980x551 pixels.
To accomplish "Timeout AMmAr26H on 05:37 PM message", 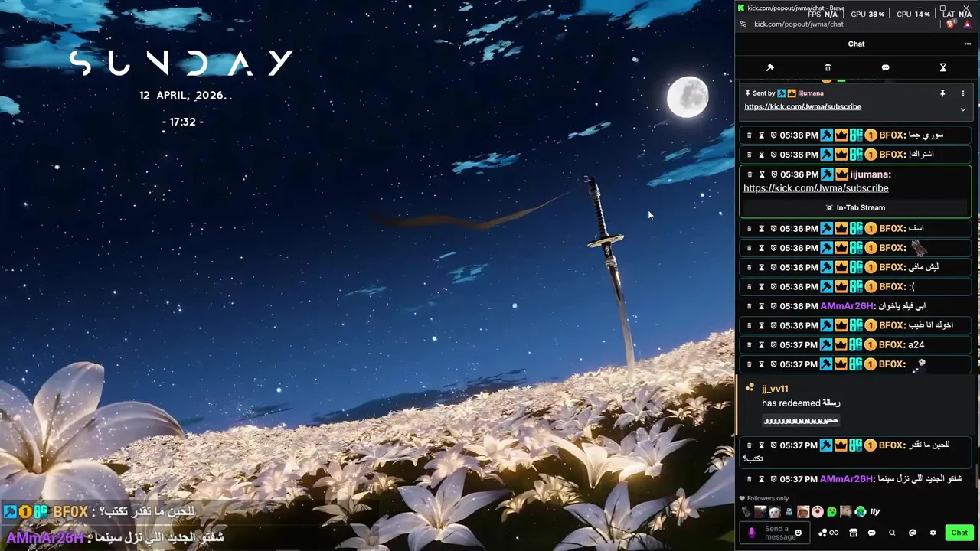I will (x=762, y=479).
